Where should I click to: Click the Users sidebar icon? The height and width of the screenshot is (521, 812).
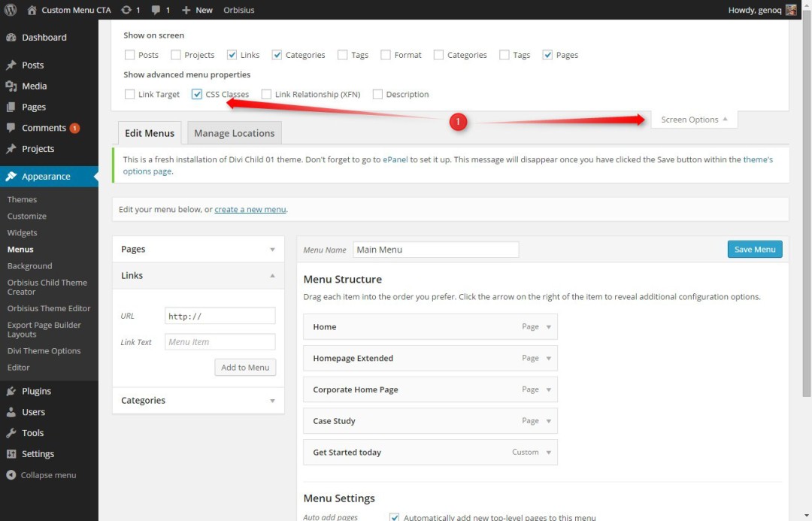[x=13, y=411]
